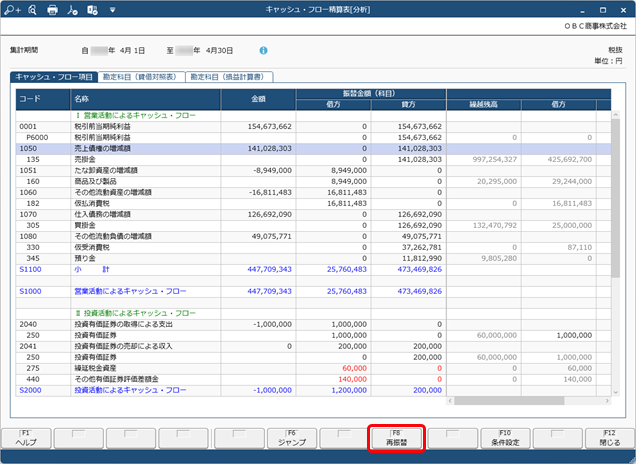This screenshot has height=464, width=636.
Task: Click vertical scrollbar down arrow
Action: pos(616,392)
